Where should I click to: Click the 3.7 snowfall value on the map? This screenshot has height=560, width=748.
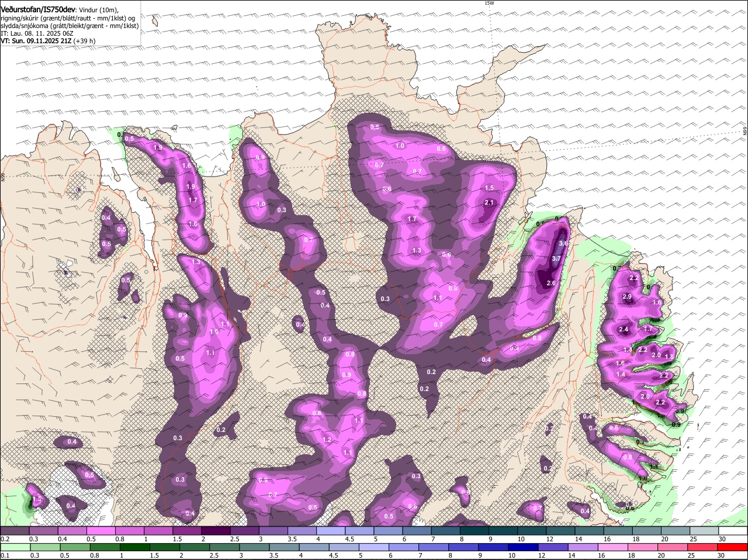(556, 258)
